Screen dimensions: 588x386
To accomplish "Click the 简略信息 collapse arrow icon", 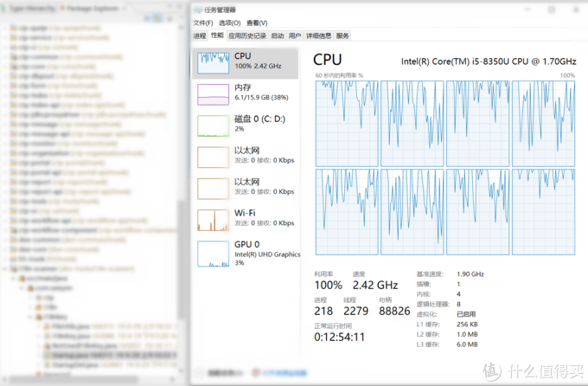I will 200,372.
